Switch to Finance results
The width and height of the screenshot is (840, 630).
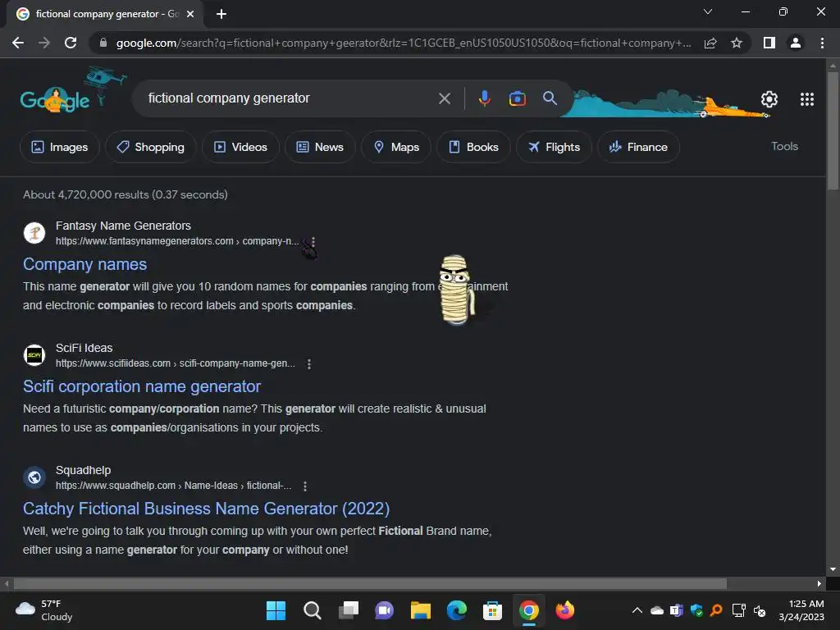(x=638, y=147)
